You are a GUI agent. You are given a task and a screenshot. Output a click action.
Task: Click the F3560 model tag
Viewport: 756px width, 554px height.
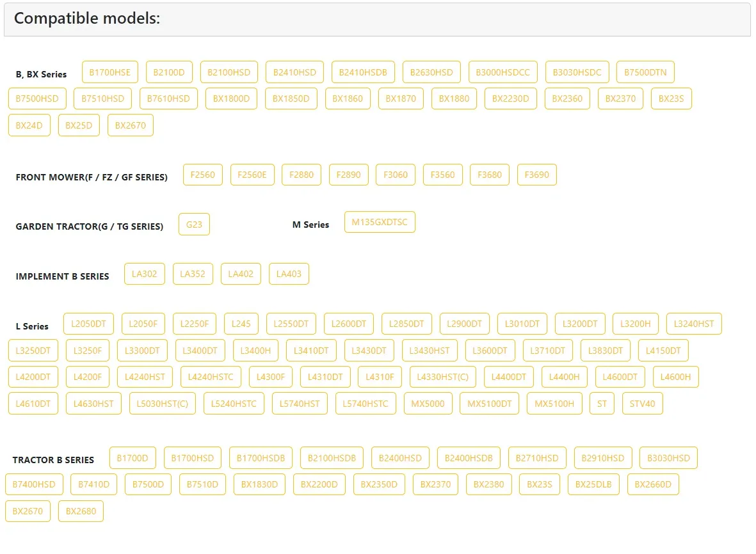pyautogui.click(x=442, y=175)
